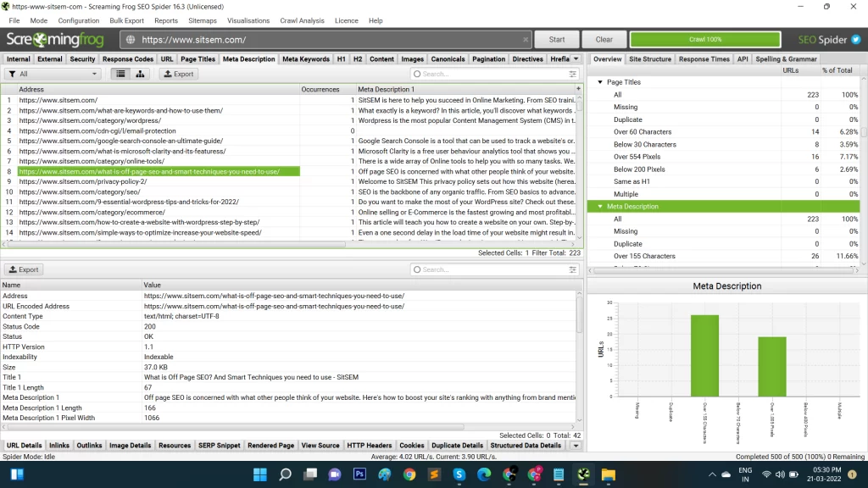Viewport: 868px width, 488px height.
Task: Click the top Search field
Action: (x=494, y=74)
